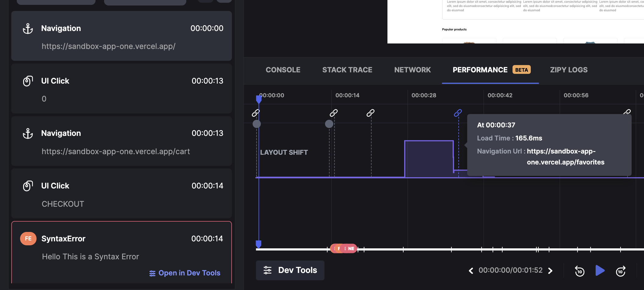The image size is (644, 290).
Task: Click anchor icon of the cart Navigation event
Action: click(x=28, y=133)
